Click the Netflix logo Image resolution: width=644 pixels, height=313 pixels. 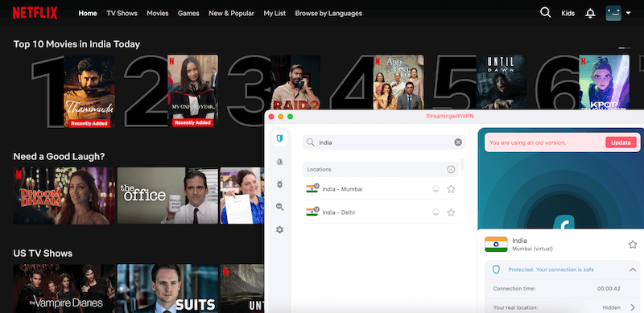(35, 13)
